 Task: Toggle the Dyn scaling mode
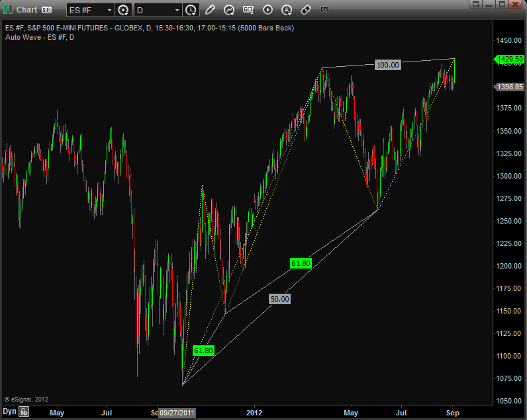pos(9,412)
